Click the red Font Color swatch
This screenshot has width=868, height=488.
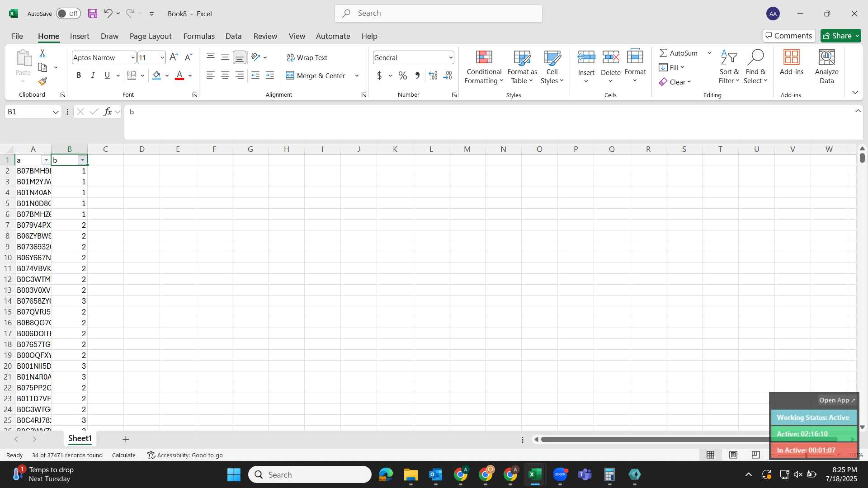coord(179,75)
